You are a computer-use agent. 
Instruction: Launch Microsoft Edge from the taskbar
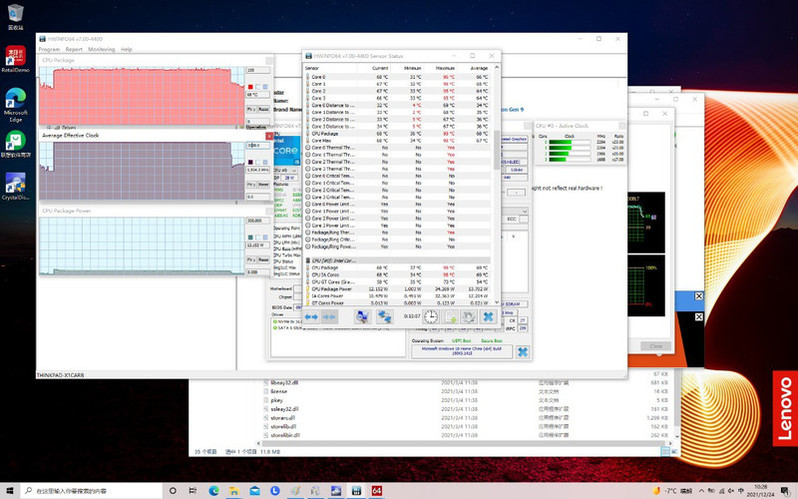214,491
